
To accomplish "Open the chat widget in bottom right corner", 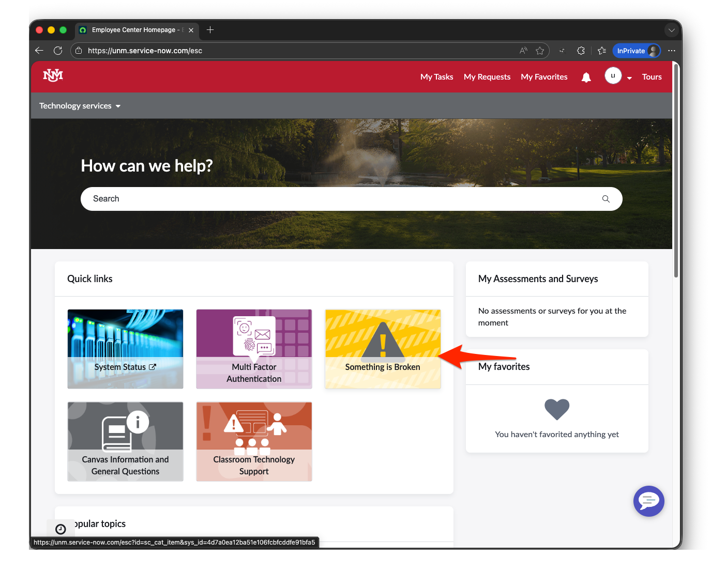I will [x=649, y=501].
